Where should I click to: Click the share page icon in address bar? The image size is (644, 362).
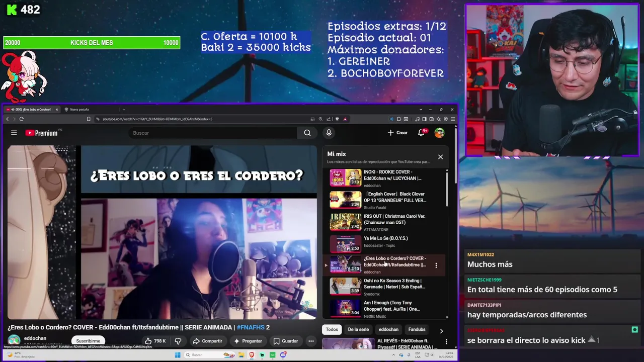[329, 119]
